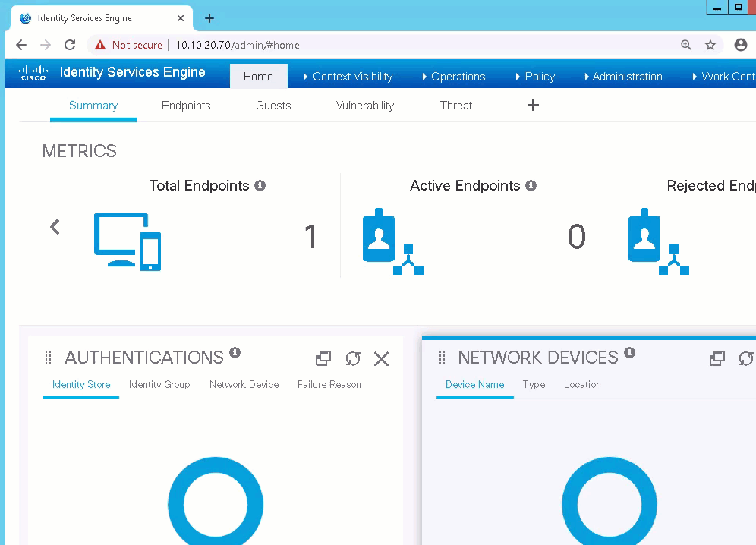
Task: Maximize the browser window
Action: 739,8
